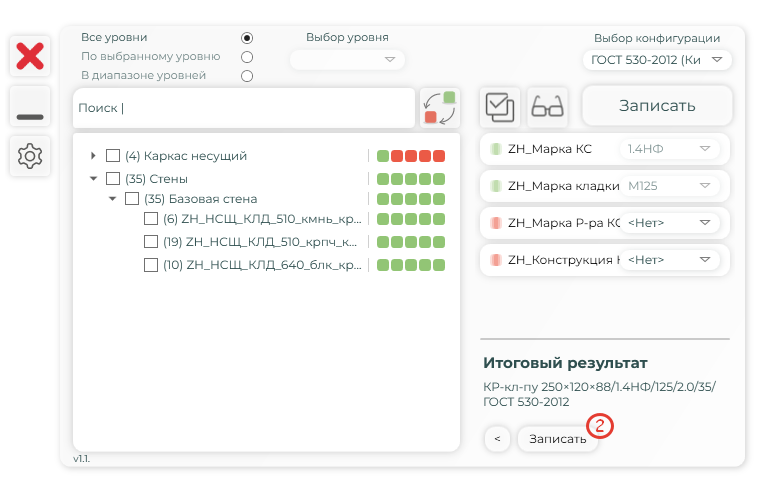Select the '(35) Базовая стена' row text
Image resolution: width=762 pixels, height=501 pixels.
point(201,198)
